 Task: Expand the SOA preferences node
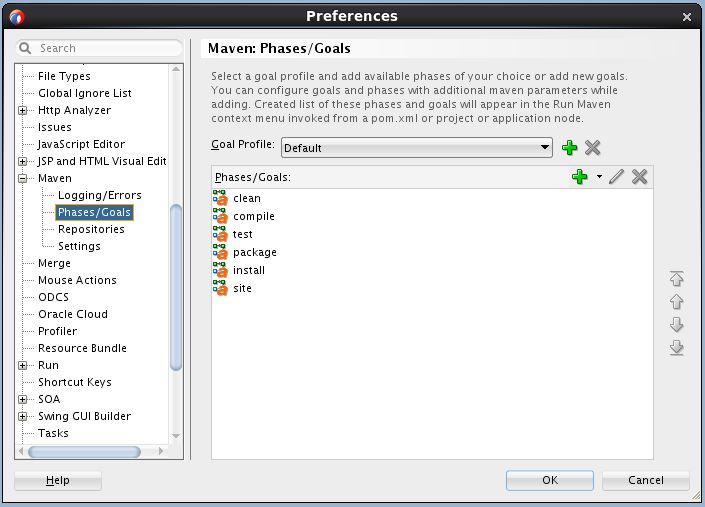24,399
